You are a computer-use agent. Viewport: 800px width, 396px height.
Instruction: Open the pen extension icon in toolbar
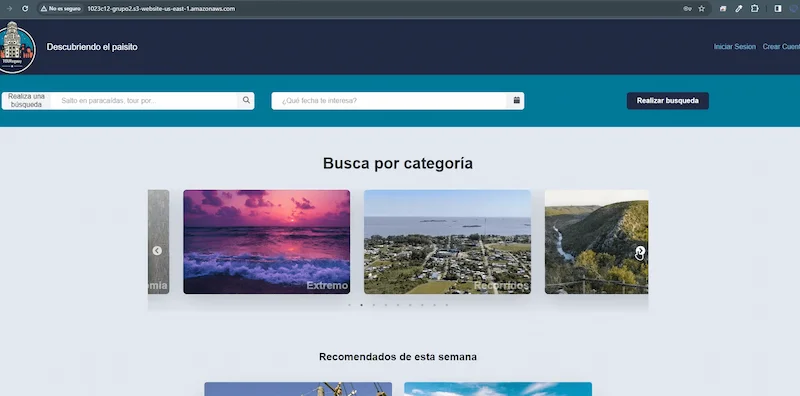(x=739, y=9)
